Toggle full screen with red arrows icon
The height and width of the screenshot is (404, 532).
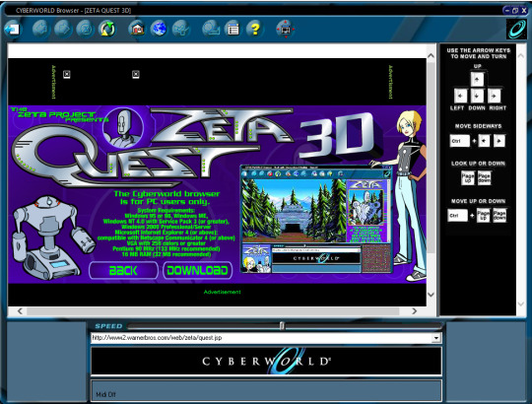(286, 30)
